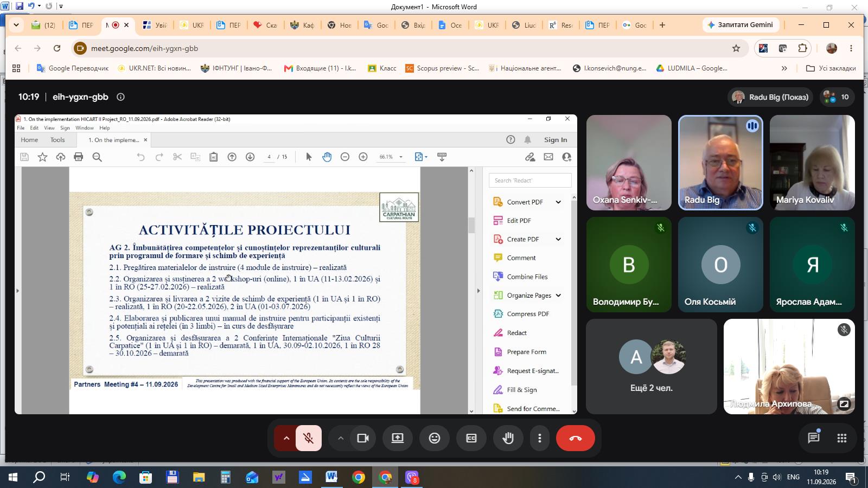Open Google Переводчик bookmark
Viewport: 868px width, 488px height.
[x=72, y=68]
